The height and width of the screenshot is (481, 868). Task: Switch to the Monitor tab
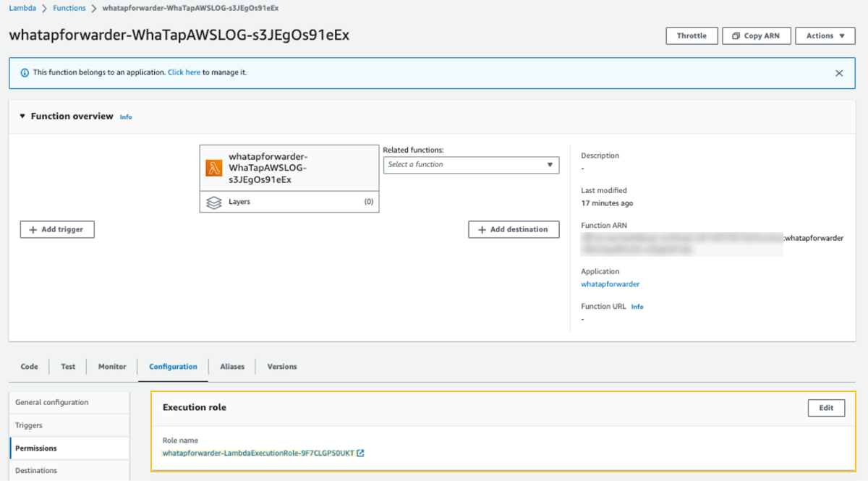coord(112,367)
